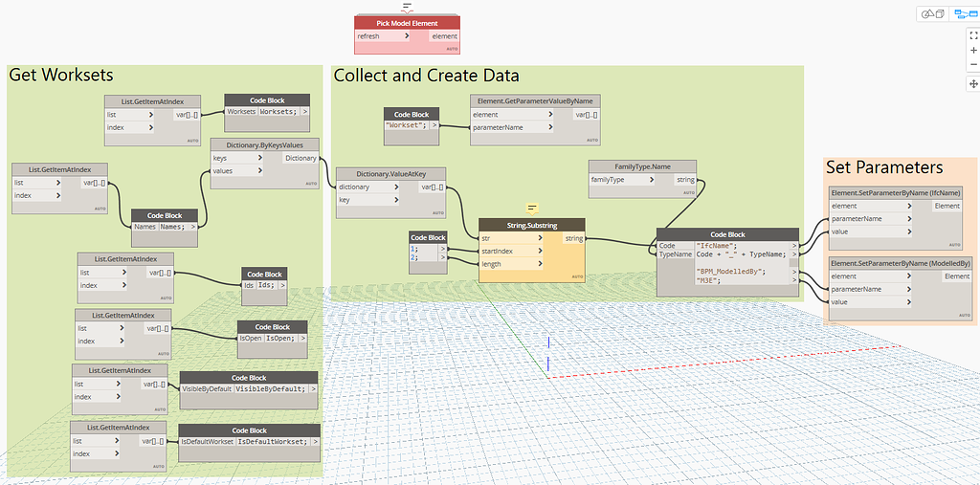Edit the IsDefaultWorkset; code block field

tap(272, 442)
